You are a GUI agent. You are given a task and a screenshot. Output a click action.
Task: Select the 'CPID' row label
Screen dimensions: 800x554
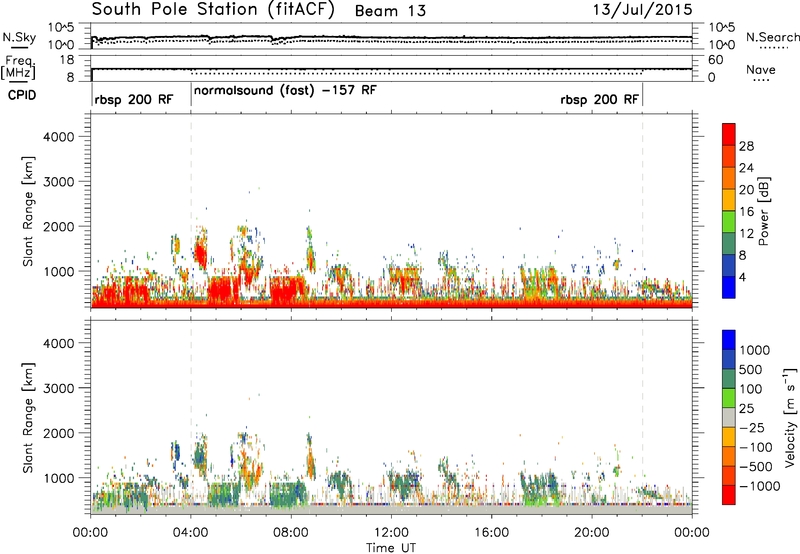coord(22,95)
